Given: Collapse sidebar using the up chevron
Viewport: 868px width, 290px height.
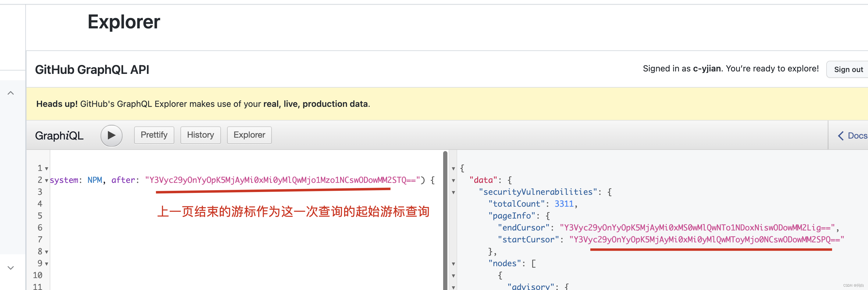Looking at the screenshot, I should pyautogui.click(x=11, y=93).
